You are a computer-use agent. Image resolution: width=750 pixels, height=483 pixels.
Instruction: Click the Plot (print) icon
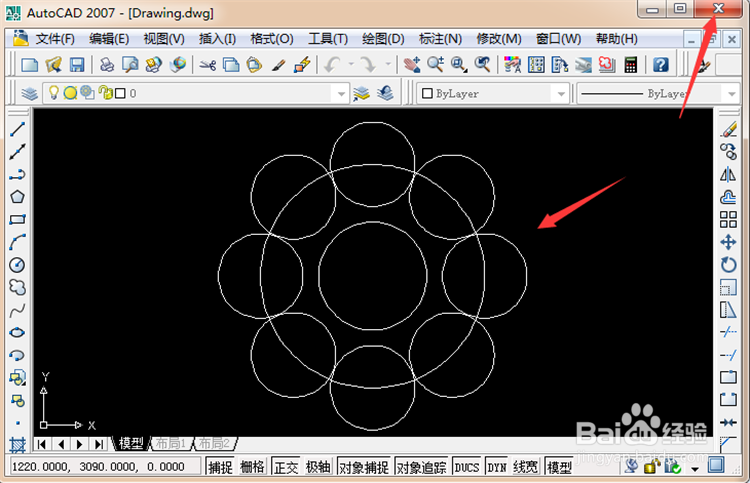click(x=107, y=65)
